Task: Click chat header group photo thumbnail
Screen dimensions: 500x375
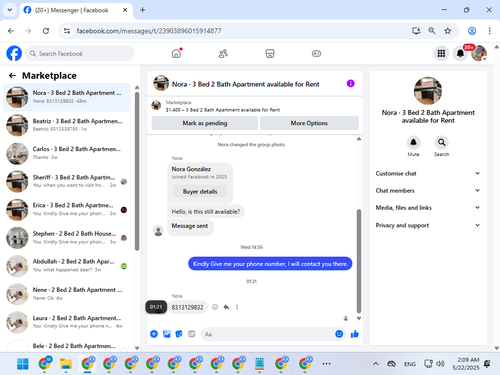Action: (161, 83)
